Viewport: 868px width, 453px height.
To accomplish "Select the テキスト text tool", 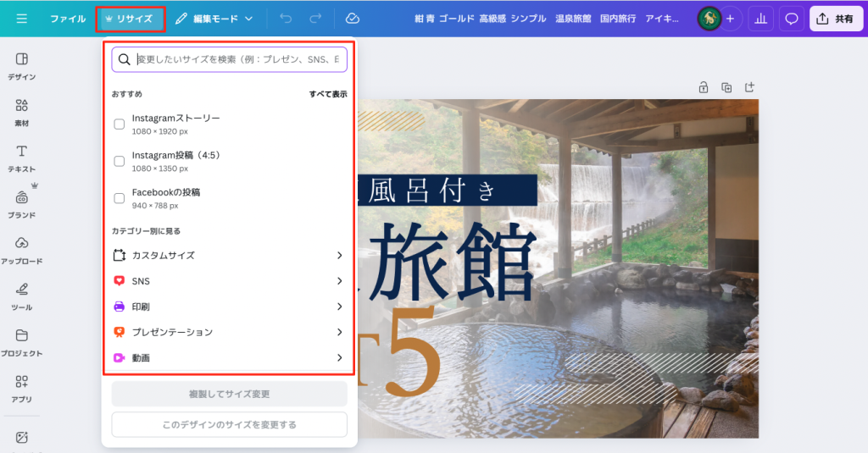I will tap(21, 157).
